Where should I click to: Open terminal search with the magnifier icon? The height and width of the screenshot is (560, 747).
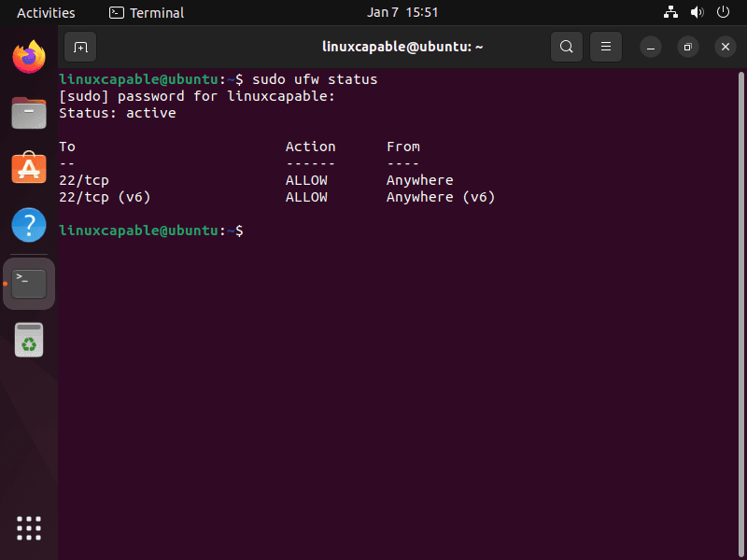(567, 47)
